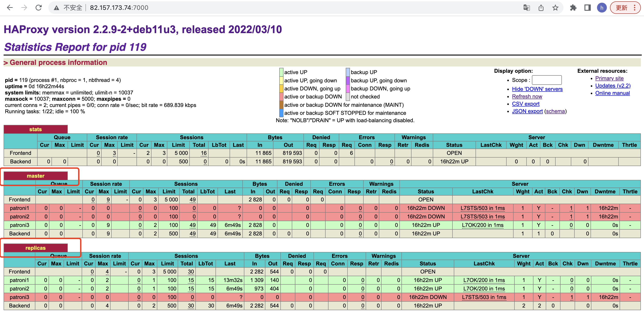Click the replicas proxy section header
644x316 pixels.
36,248
